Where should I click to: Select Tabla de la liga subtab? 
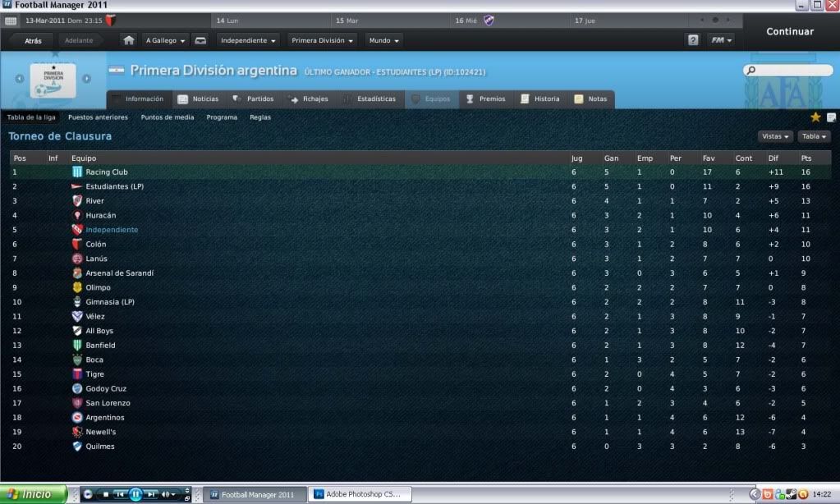point(31,117)
